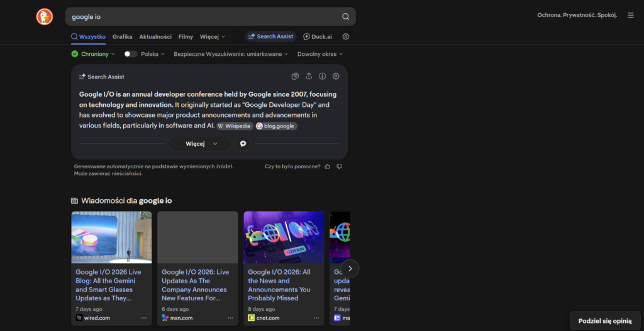Expand the Chroniony protection dropdown
The height and width of the screenshot is (331, 644).
click(93, 54)
